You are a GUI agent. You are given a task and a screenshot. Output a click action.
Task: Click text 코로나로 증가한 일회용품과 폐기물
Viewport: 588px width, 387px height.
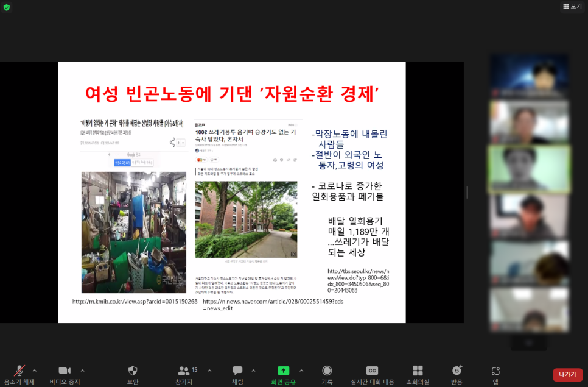[348, 191]
